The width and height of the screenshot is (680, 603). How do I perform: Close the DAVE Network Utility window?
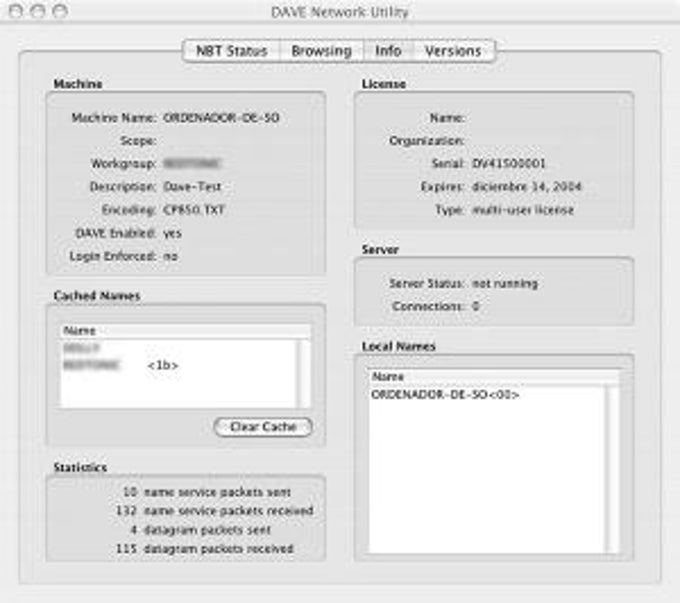pyautogui.click(x=16, y=11)
